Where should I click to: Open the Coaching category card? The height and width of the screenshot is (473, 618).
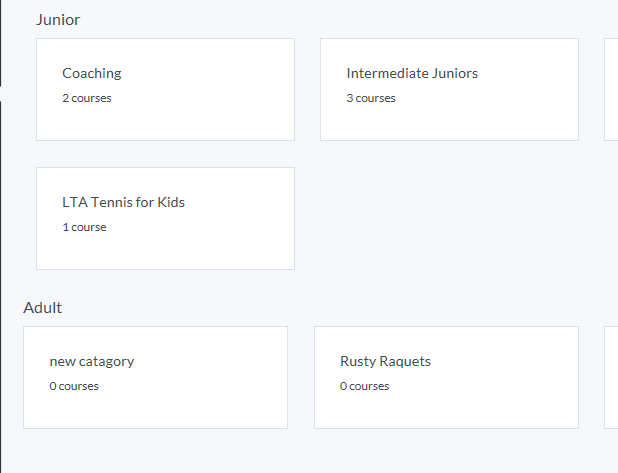pyautogui.click(x=165, y=115)
